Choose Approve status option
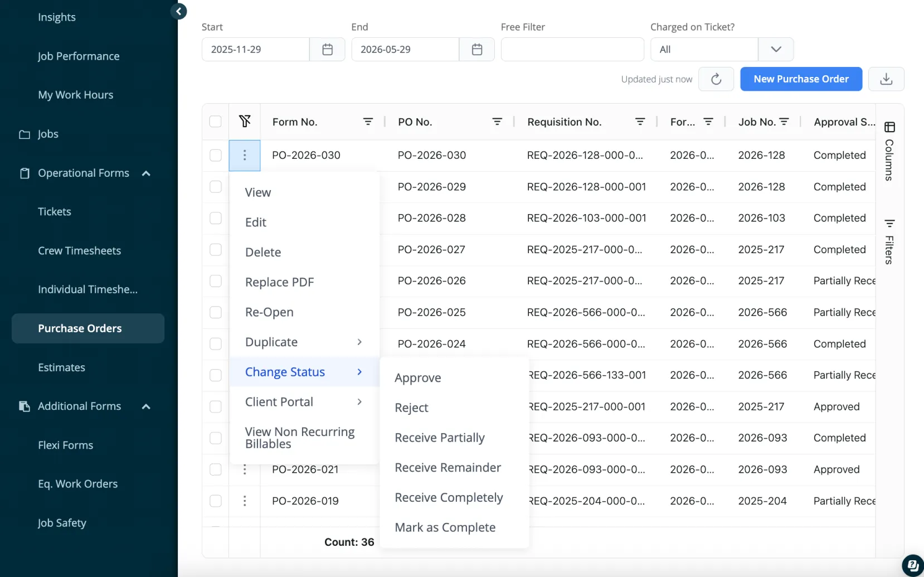The height and width of the screenshot is (577, 924). 454,378
